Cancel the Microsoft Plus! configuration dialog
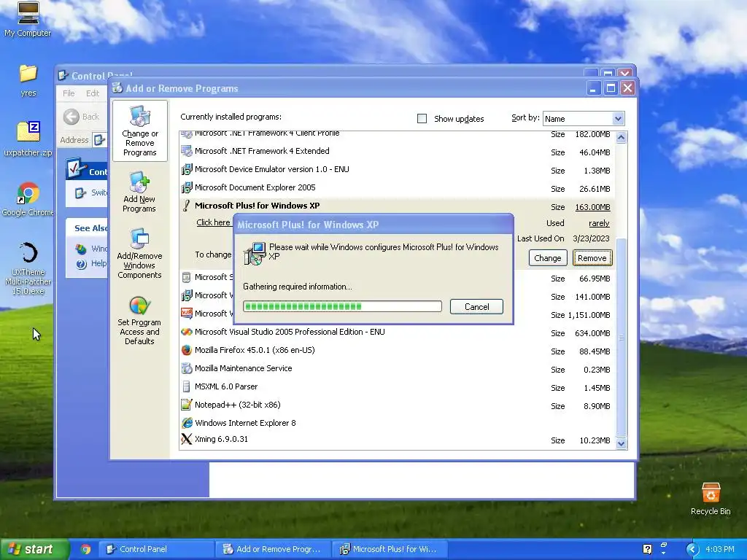 click(x=476, y=307)
